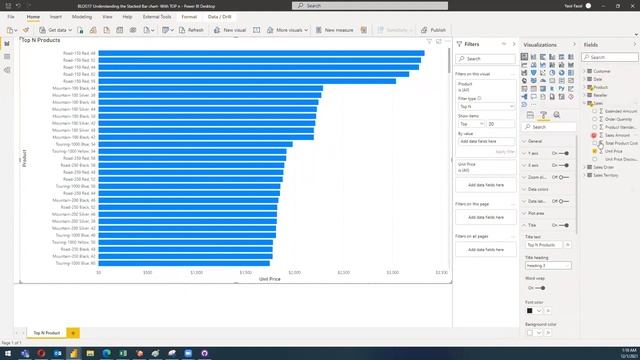Expand the Sales Territory table
640x360 pixels.
[584, 175]
